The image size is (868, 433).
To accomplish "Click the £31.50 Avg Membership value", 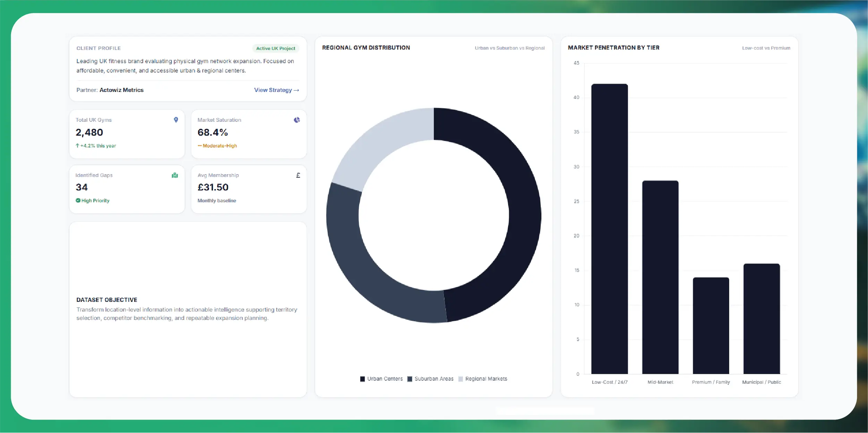I will 213,187.
